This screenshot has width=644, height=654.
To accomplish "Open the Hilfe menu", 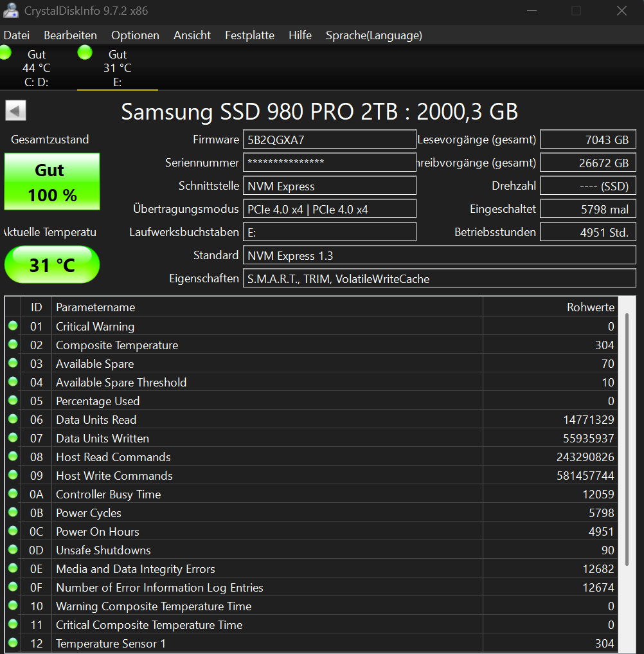I will tap(300, 35).
